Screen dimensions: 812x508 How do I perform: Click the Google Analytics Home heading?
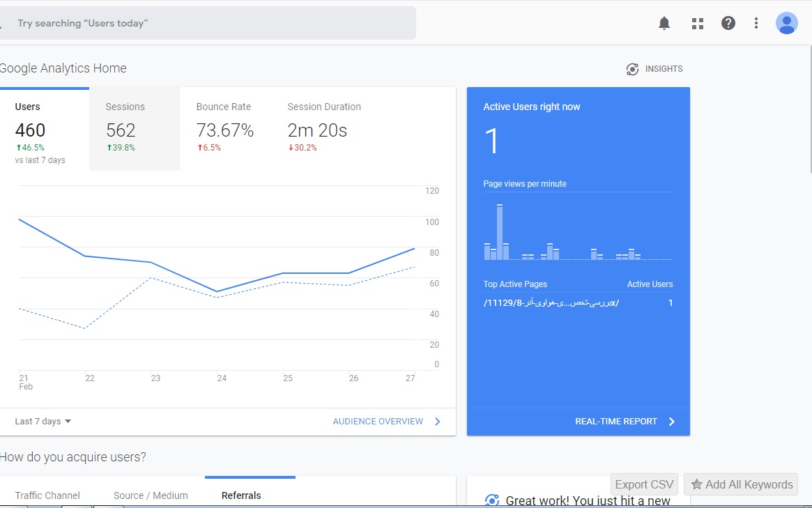pyautogui.click(x=63, y=68)
